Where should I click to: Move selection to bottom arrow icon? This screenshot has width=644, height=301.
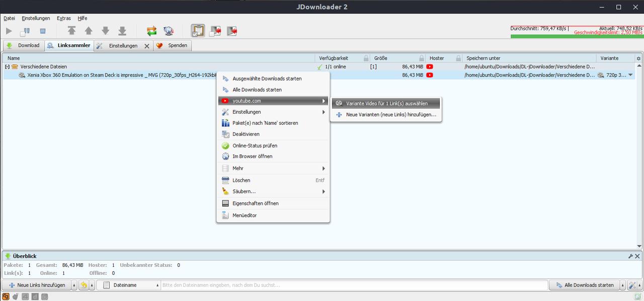coord(122,31)
